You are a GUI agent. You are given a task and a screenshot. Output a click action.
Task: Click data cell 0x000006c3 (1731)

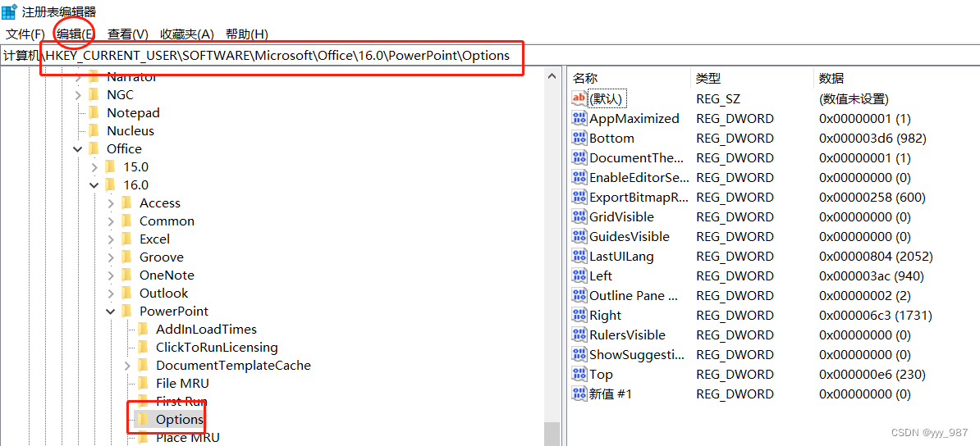(x=875, y=316)
